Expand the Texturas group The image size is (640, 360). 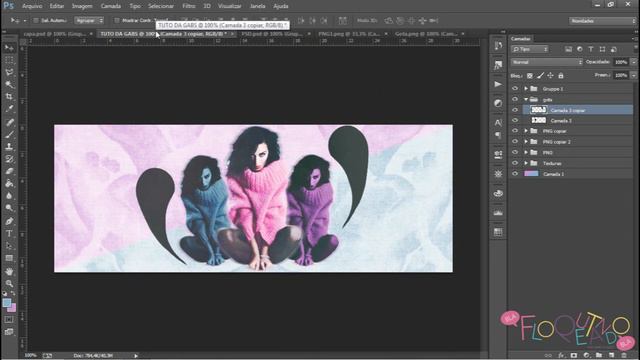pyautogui.click(x=526, y=163)
